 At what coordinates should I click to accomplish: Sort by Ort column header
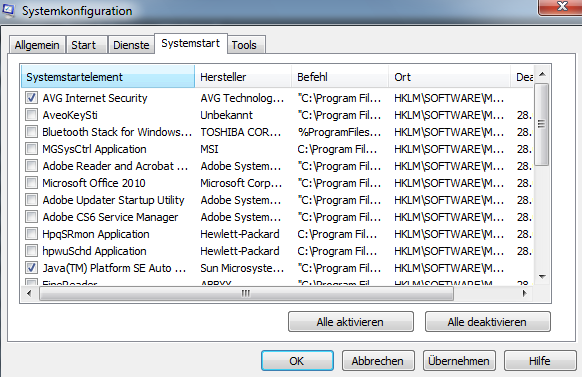pos(449,77)
